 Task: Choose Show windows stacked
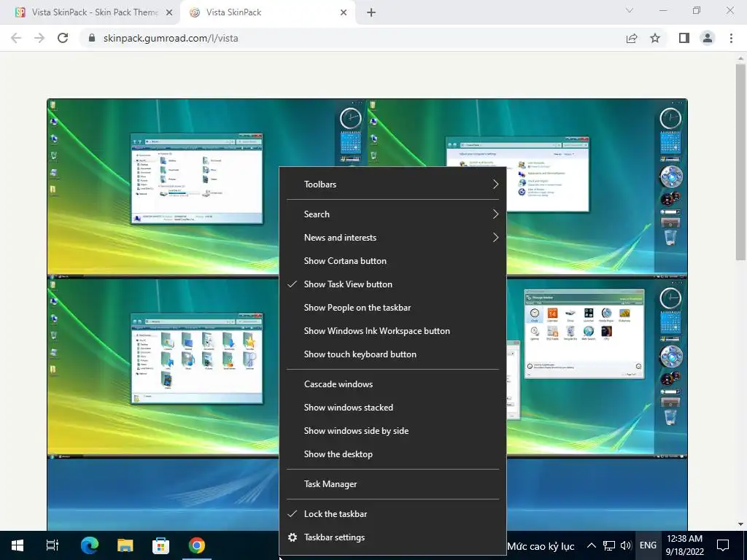(392, 408)
